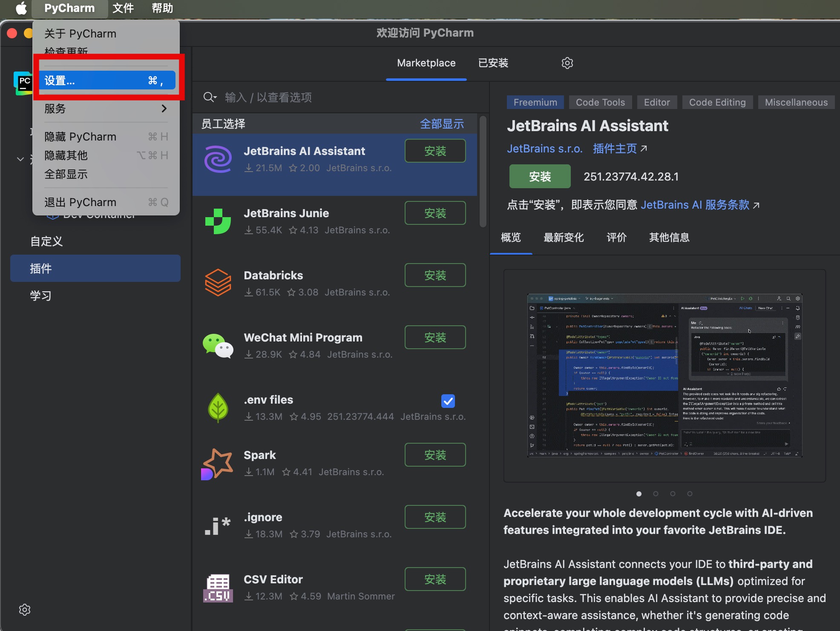Click the JetBrains AI Assistant spiral icon
This screenshot has height=631, width=840.
[x=218, y=159]
